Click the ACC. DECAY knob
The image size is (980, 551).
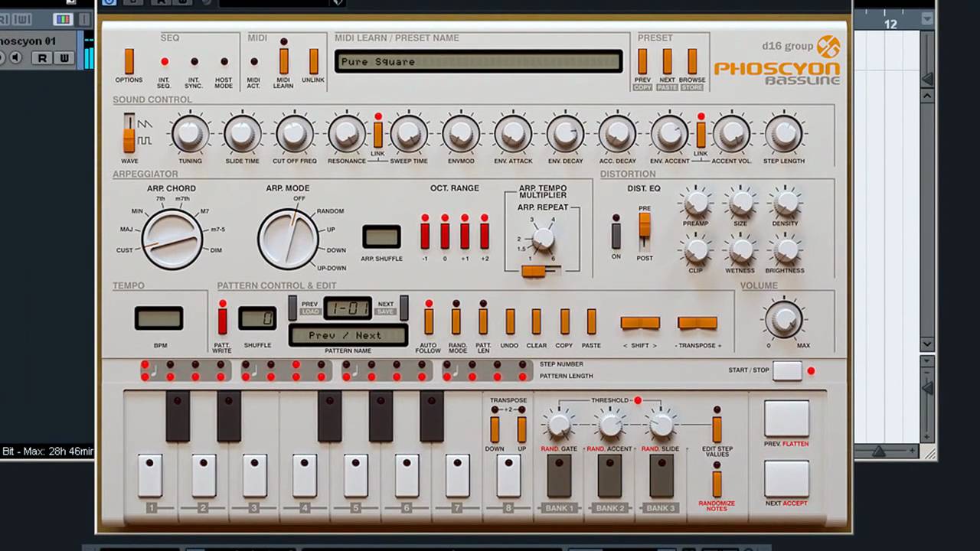617,133
